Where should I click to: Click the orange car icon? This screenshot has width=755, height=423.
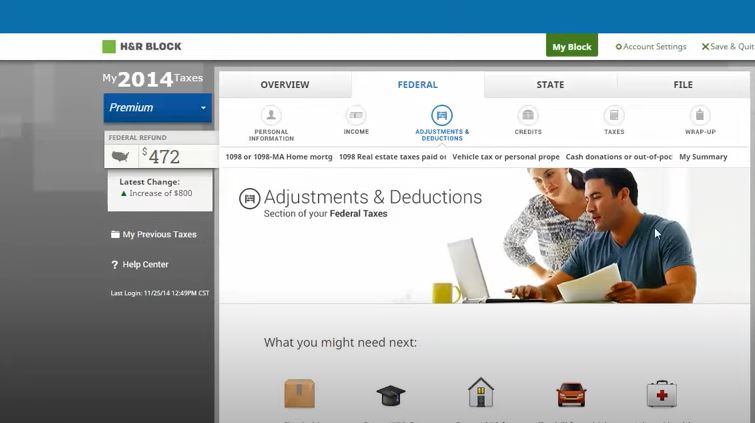coord(571,395)
